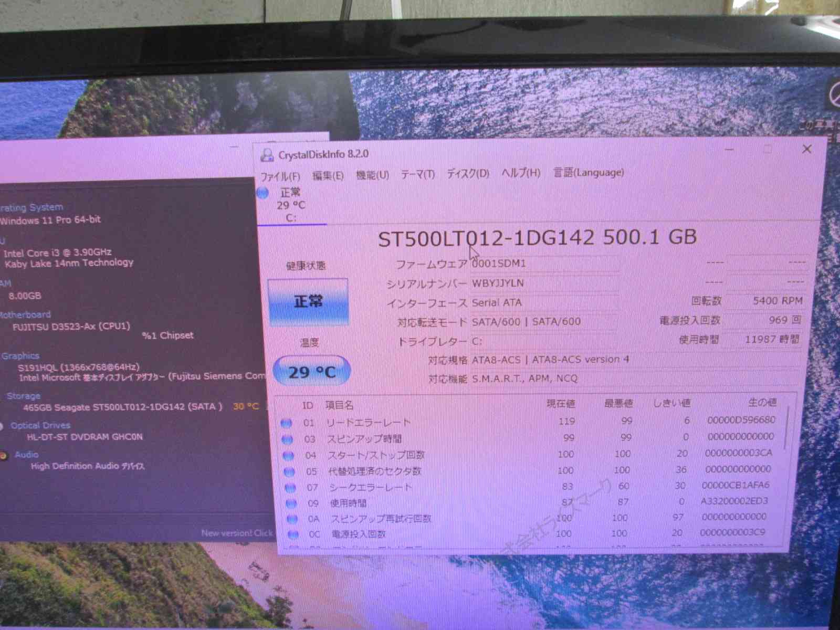Click the large 正常 health status button
Screen dimensions: 840x630
[308, 302]
